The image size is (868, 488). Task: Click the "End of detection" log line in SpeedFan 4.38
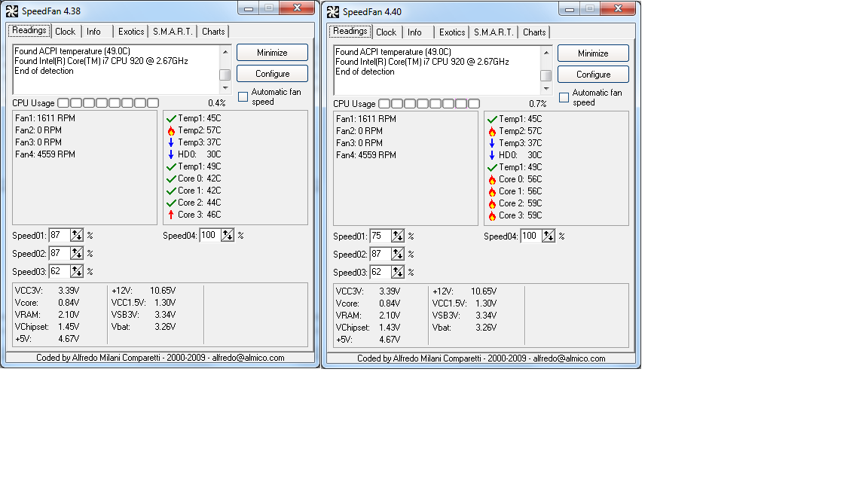[44, 71]
